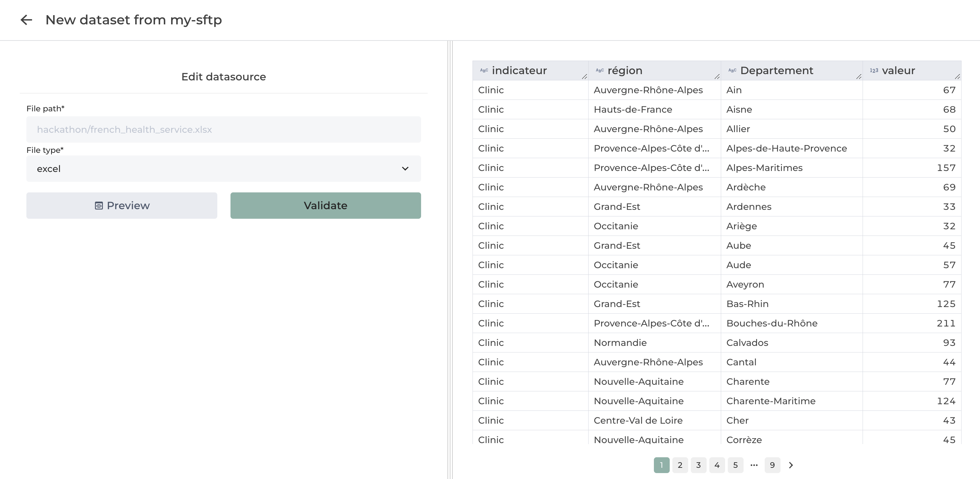980x479 pixels.
Task: Select the Bouches-du-Rhône table cell
Action: (x=772, y=323)
